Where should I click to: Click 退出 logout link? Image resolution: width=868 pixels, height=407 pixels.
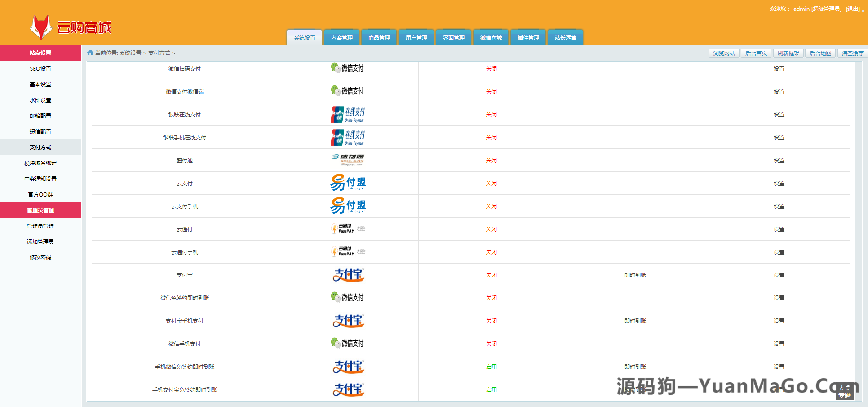tap(852, 9)
